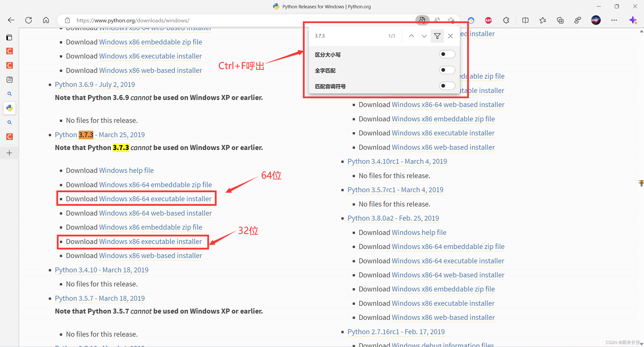
Task: Open Python 3.5.7rc1 - March 4, 2019 link
Action: (395, 190)
